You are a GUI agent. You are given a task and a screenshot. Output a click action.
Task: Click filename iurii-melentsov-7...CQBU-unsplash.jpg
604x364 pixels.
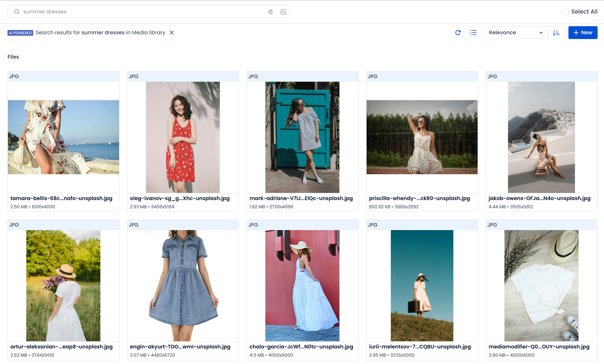click(x=420, y=347)
